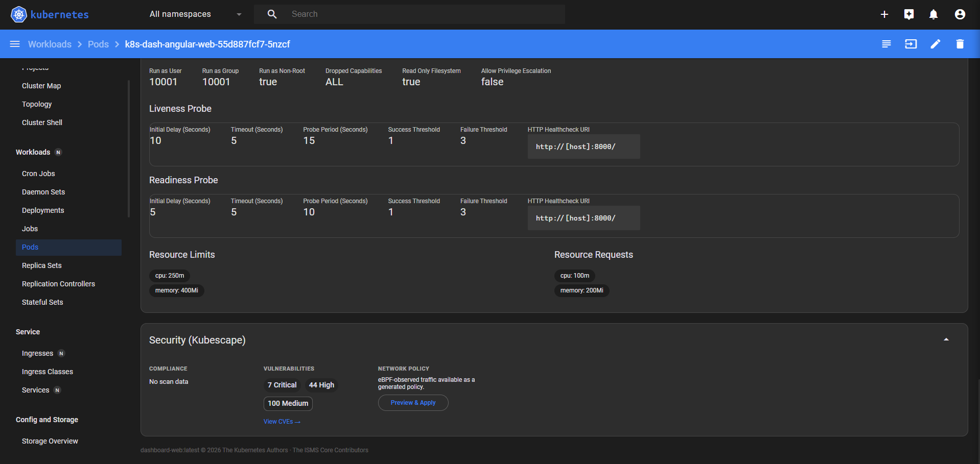Select Deployments in sidebar
Viewport: 980px width, 464px height.
click(43, 210)
